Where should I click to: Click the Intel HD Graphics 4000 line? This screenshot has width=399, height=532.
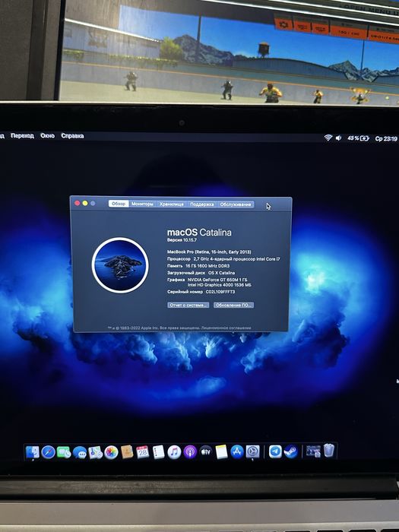click(220, 285)
